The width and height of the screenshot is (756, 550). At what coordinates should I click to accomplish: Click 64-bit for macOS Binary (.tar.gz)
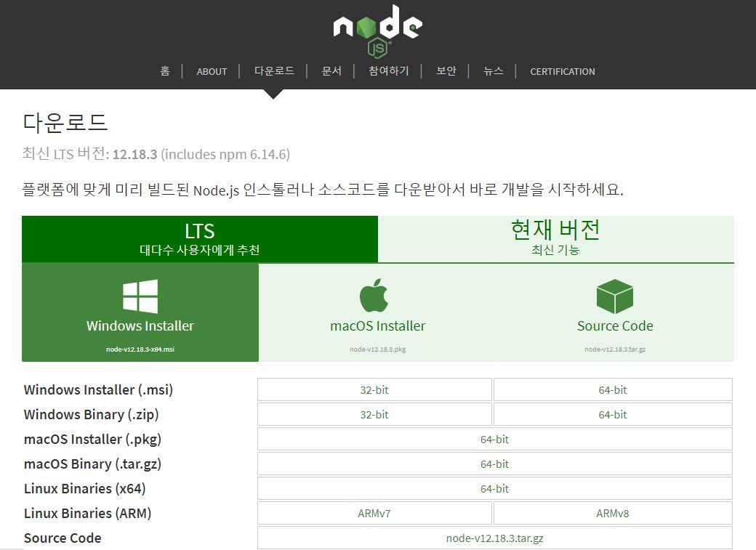[x=495, y=464]
